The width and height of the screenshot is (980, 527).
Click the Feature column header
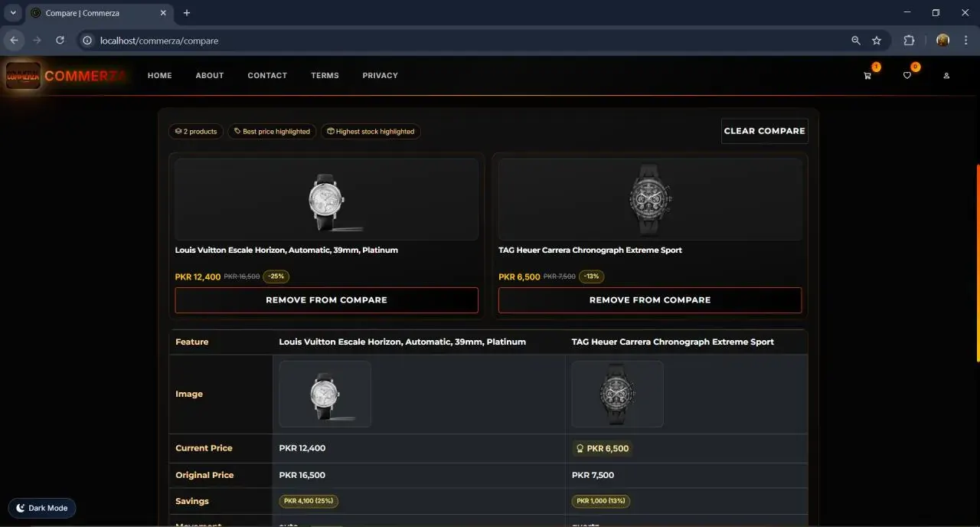(192, 342)
